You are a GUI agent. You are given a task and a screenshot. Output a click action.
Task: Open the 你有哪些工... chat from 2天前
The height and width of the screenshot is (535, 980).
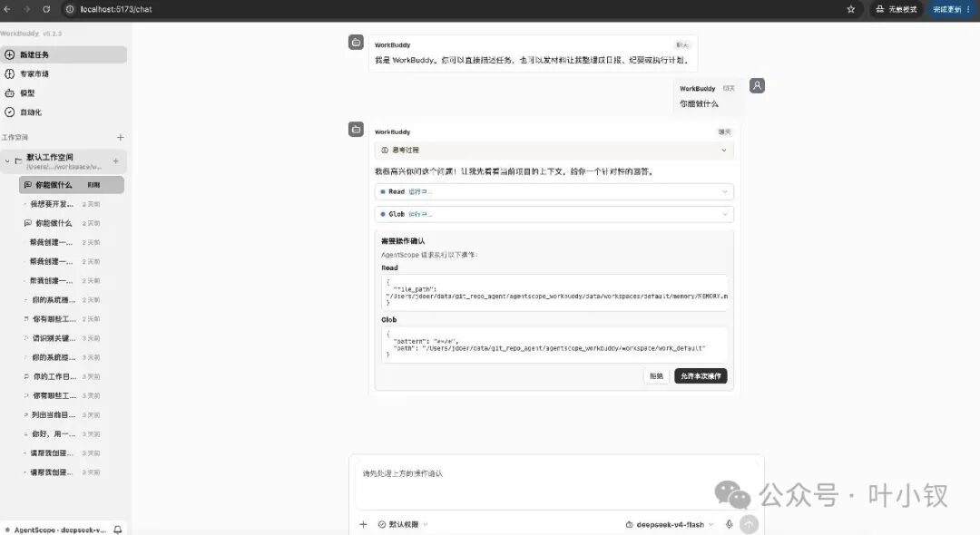click(72, 319)
